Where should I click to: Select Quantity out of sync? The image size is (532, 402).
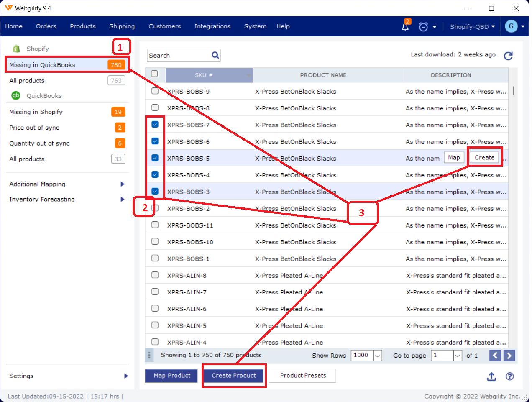67,143
